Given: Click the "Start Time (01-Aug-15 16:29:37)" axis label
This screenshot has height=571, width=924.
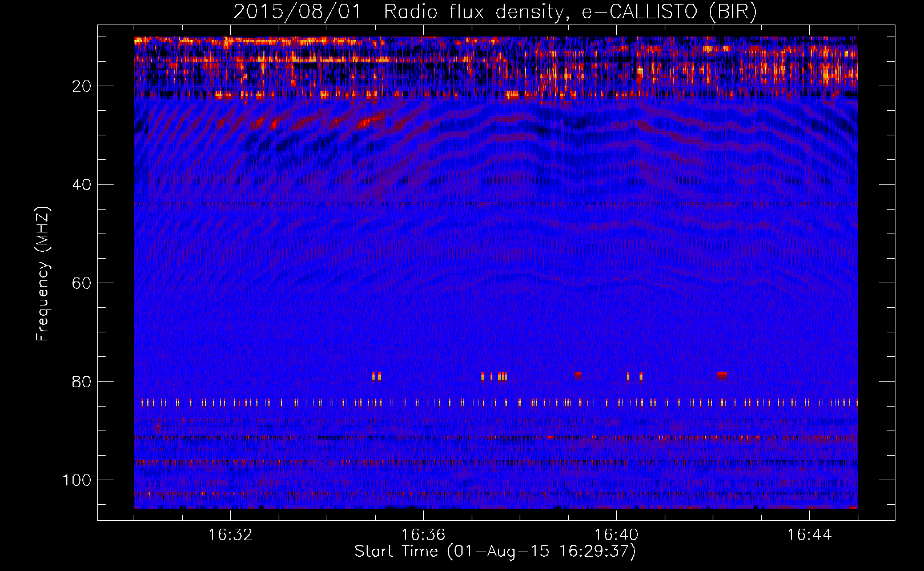Looking at the screenshot, I should [495, 552].
